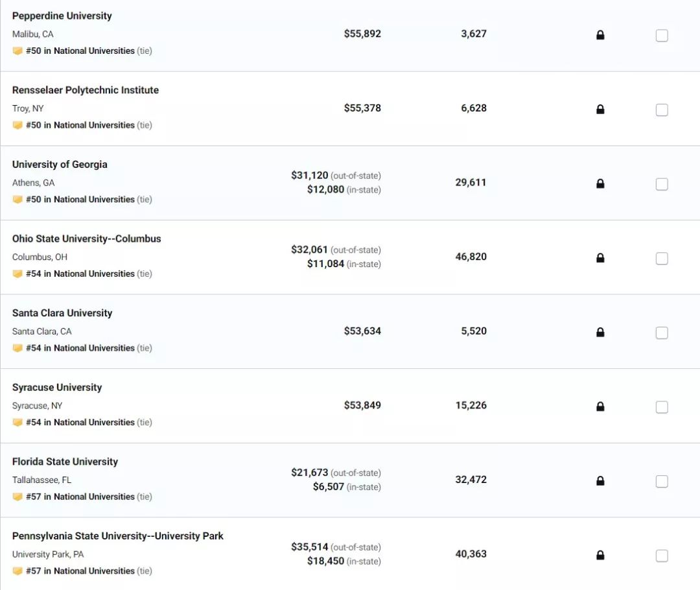
Task: Click the lock icon for Pepperdine University
Action: (x=600, y=35)
